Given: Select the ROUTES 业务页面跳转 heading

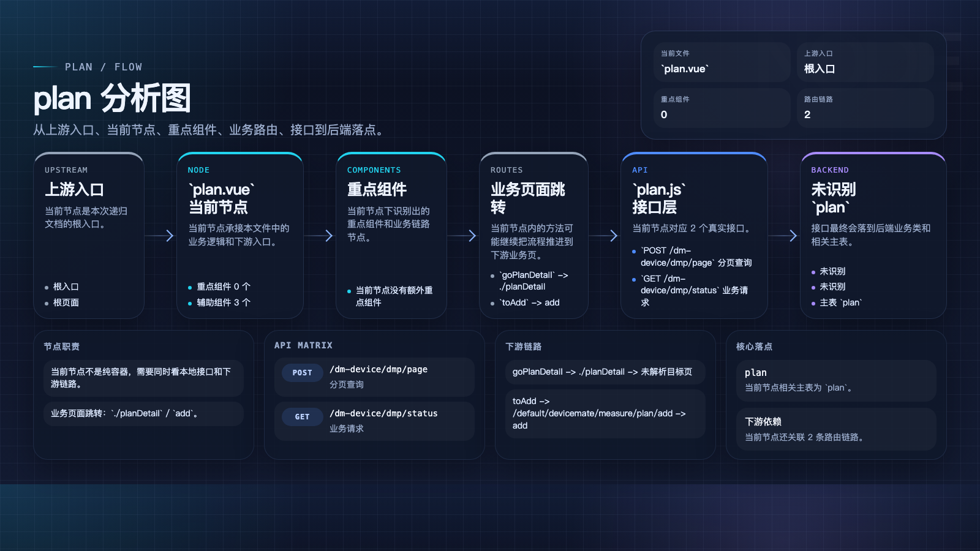Looking at the screenshot, I should [528, 198].
